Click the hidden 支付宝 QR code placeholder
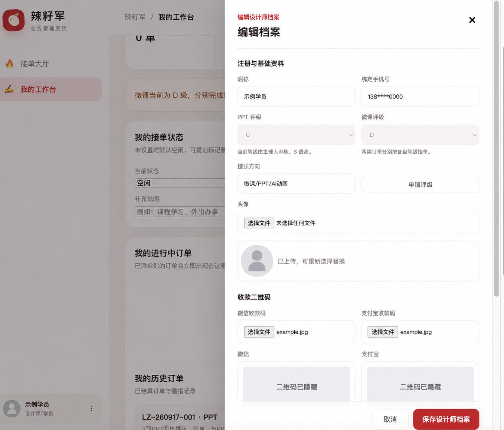 (420, 384)
